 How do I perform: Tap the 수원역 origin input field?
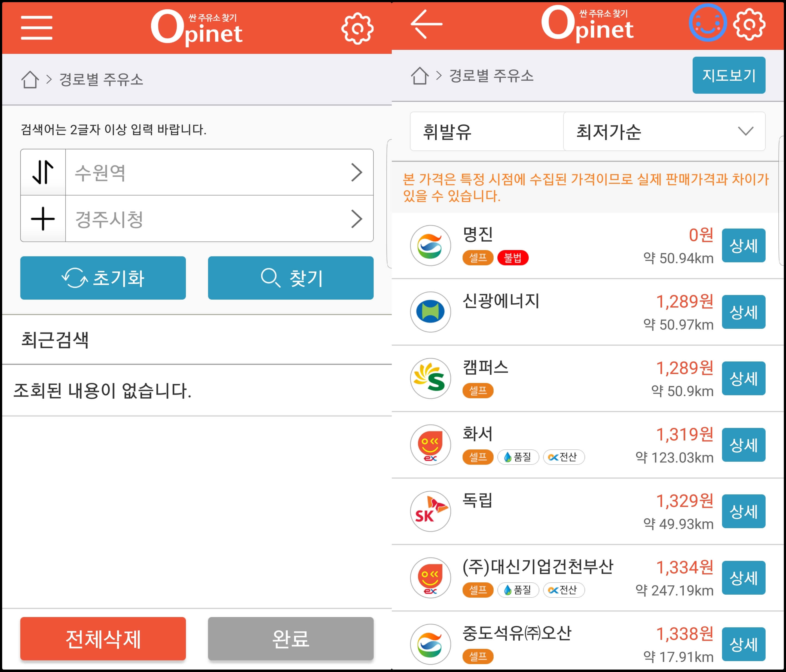pos(219,172)
